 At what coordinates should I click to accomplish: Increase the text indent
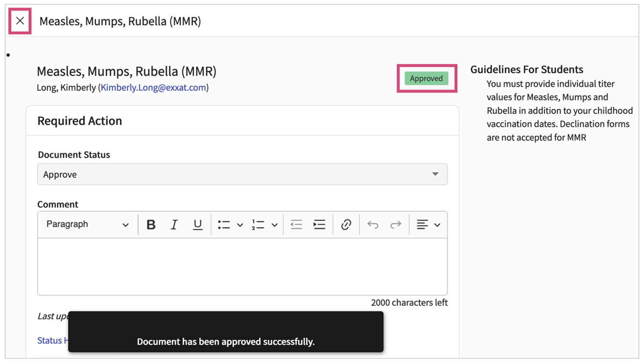click(319, 225)
